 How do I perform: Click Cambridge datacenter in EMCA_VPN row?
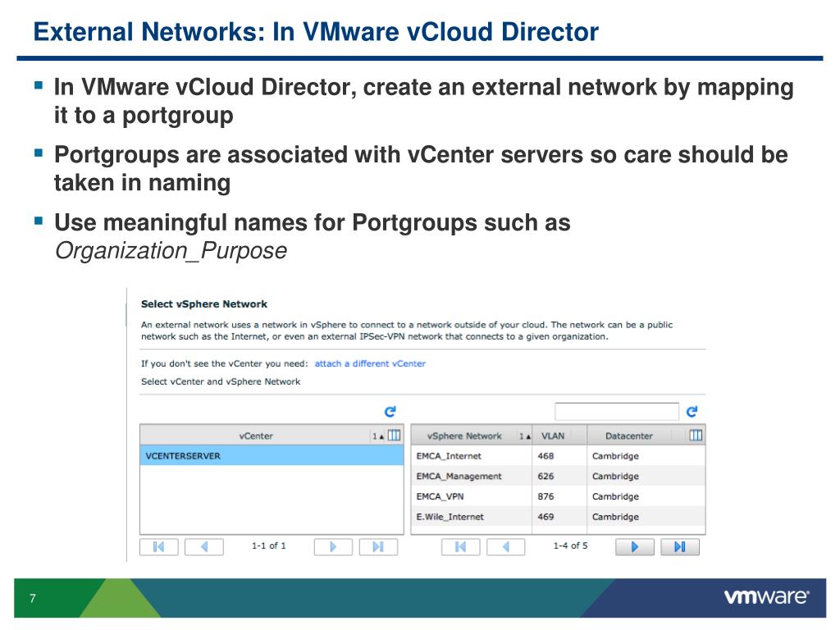pos(615,496)
